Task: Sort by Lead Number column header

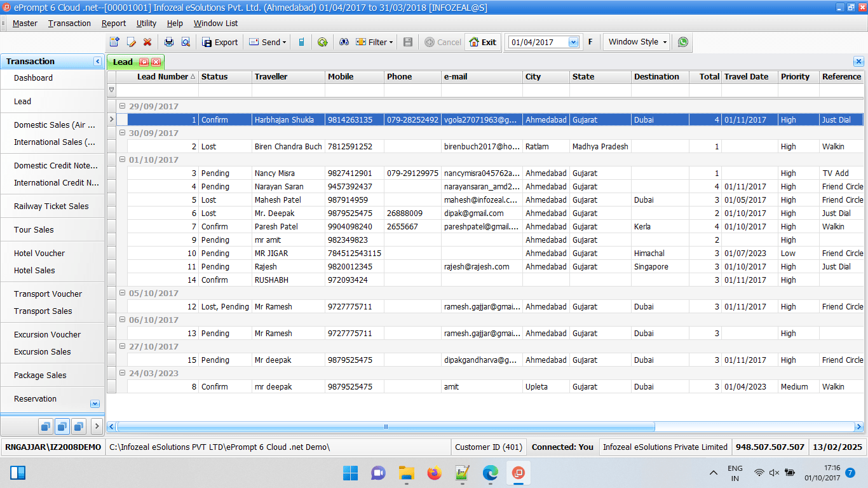Action: (163, 77)
